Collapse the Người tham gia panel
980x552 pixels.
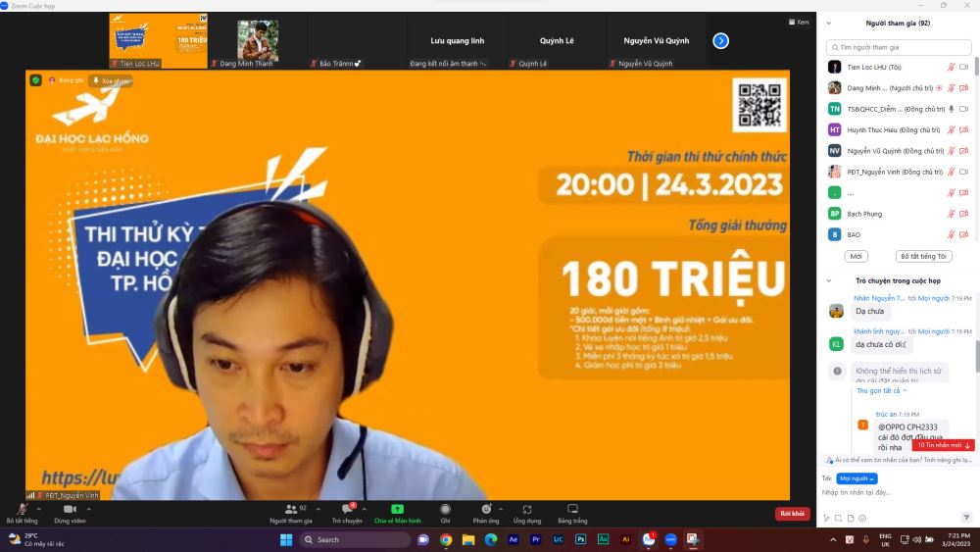coord(829,23)
